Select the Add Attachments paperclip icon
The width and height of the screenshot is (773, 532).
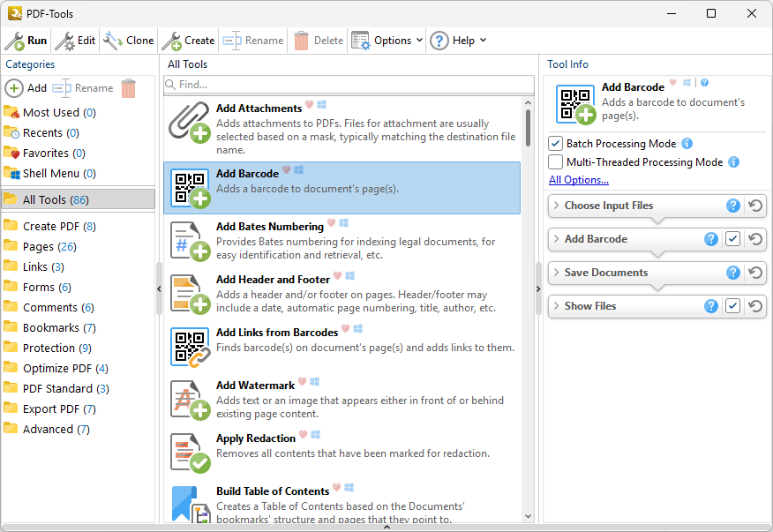(190, 123)
